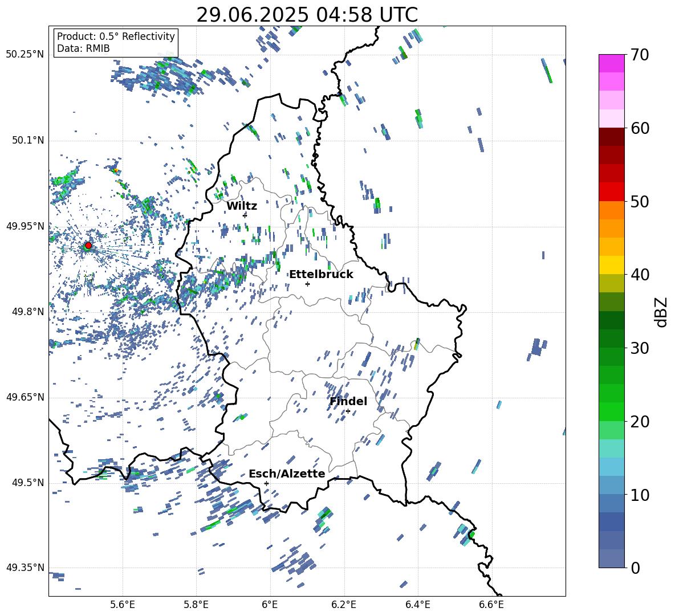675x616 pixels.
Task: Click the 49.65°N latitude label
Action: 25,397
